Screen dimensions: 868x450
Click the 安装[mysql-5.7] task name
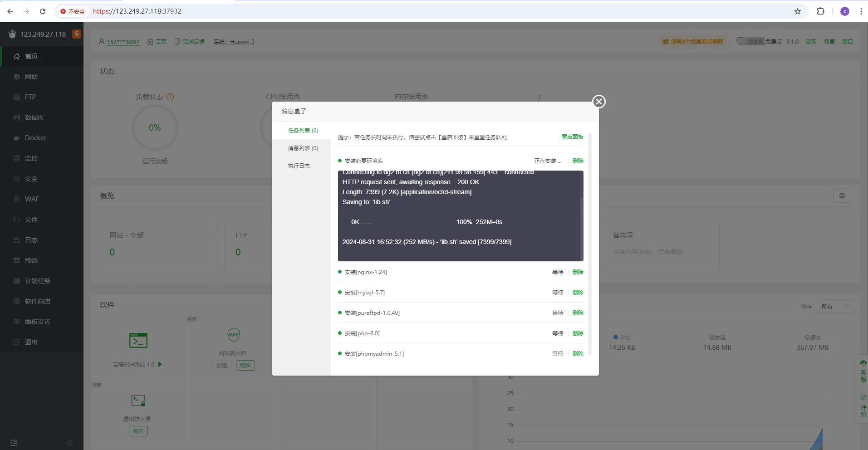(x=365, y=293)
